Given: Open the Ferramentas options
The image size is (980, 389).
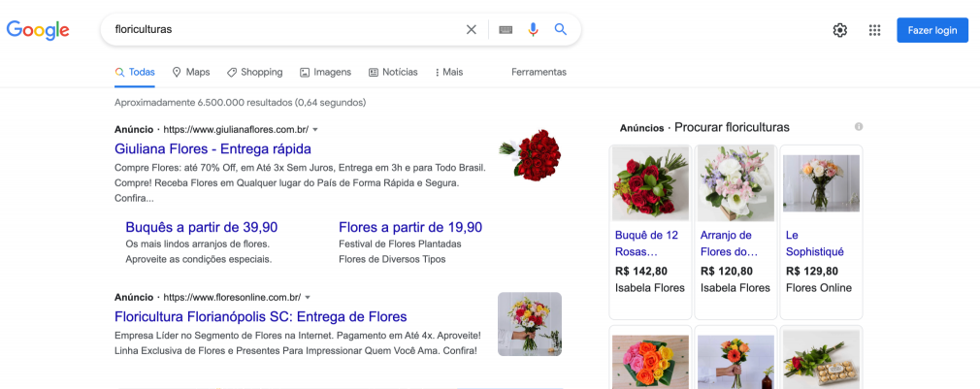Looking at the screenshot, I should [539, 72].
